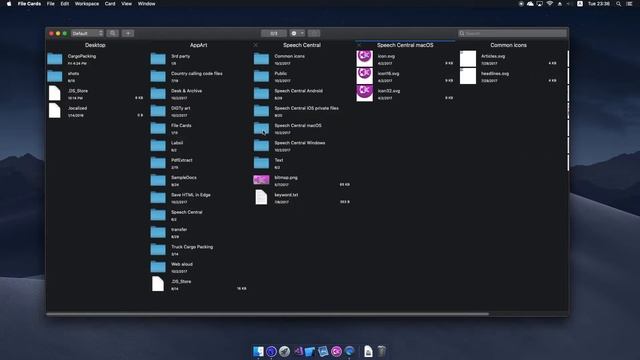Open the Speech Central folder in AppArt

(x=158, y=215)
